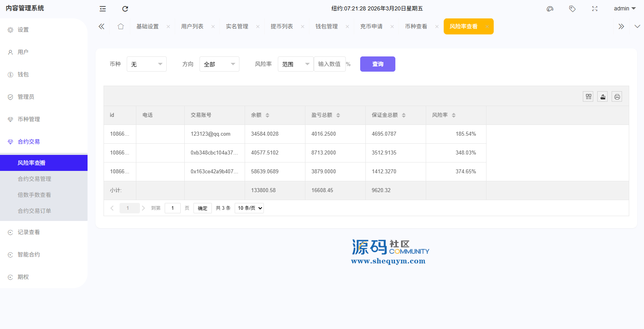Open the 10 条/页 page size dropdown
The height and width of the screenshot is (329, 644).
coord(249,208)
